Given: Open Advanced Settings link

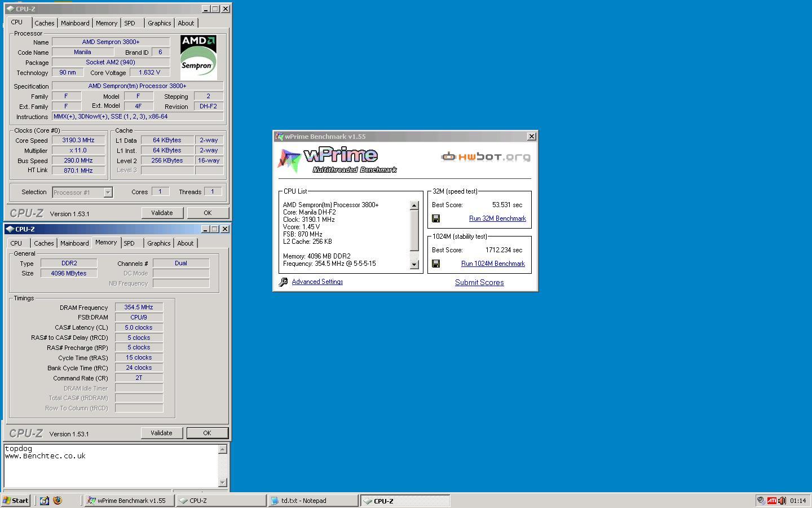Looking at the screenshot, I should click(317, 282).
